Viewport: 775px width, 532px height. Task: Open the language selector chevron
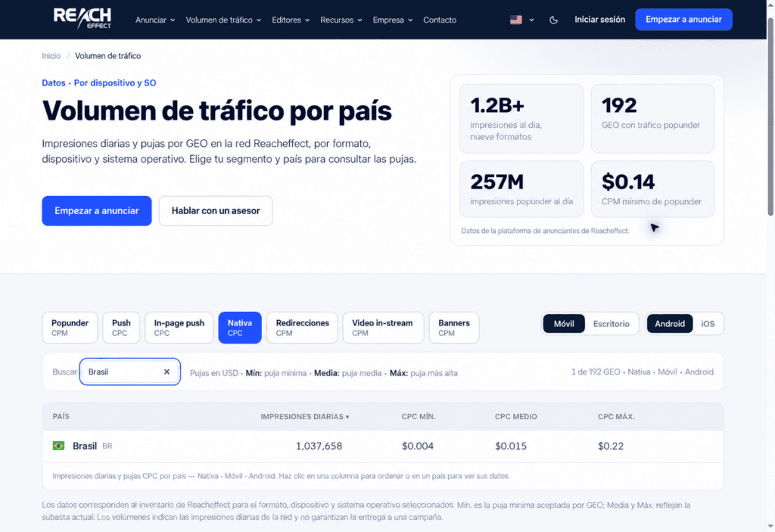click(x=532, y=20)
